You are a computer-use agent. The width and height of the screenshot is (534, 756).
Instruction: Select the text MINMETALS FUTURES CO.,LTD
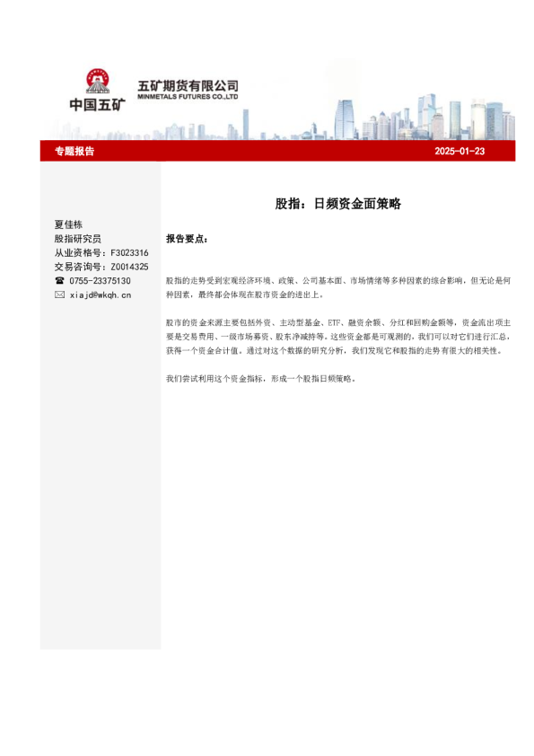188,97
